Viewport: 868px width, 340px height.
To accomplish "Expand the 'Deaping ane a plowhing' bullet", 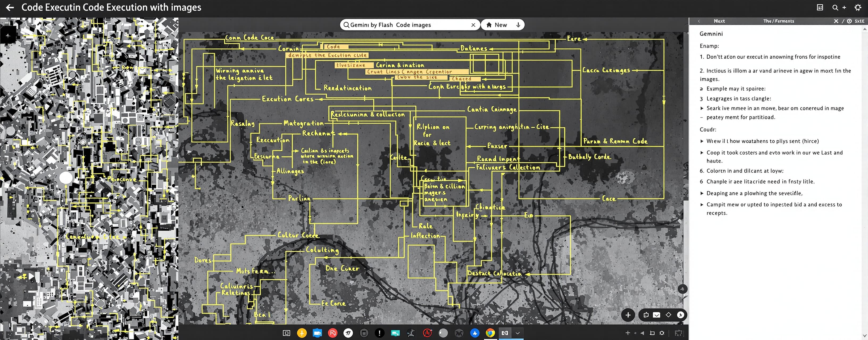I will (702, 193).
